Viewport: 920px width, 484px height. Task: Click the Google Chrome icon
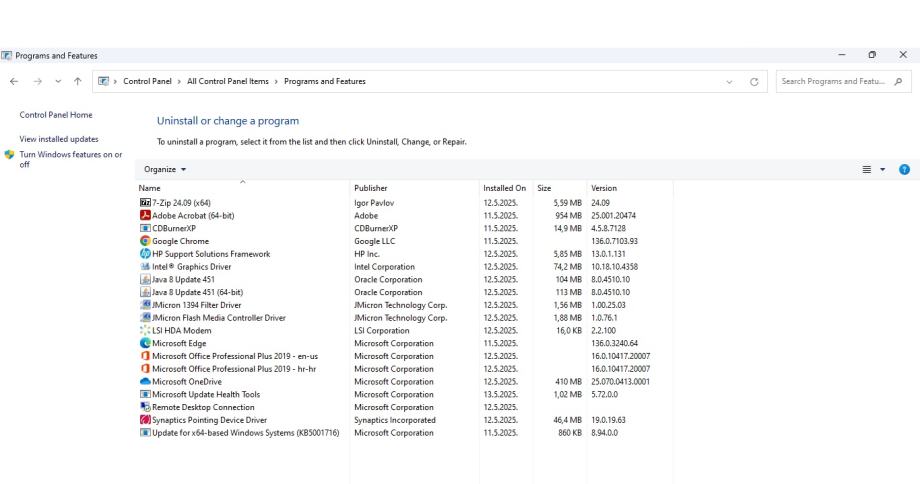(145, 241)
